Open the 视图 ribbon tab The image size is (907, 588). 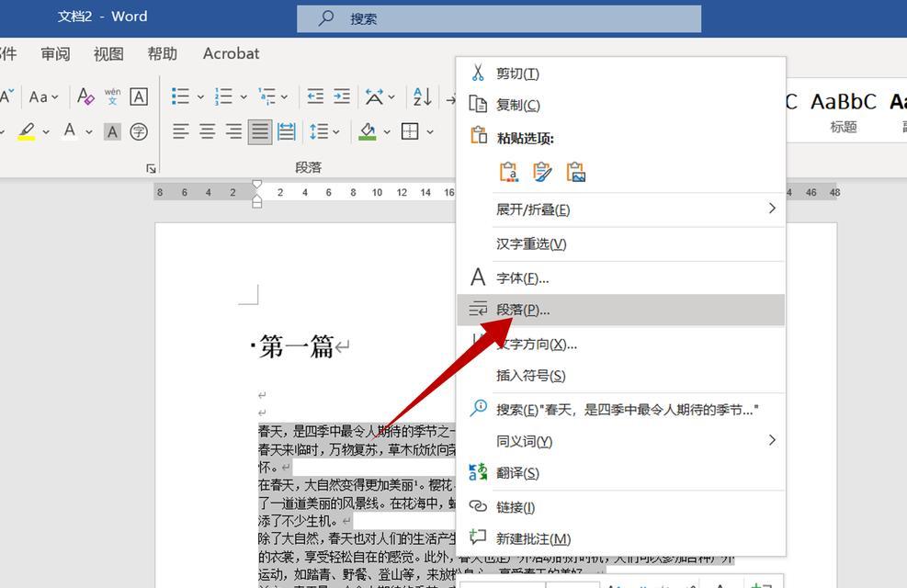click(x=108, y=54)
